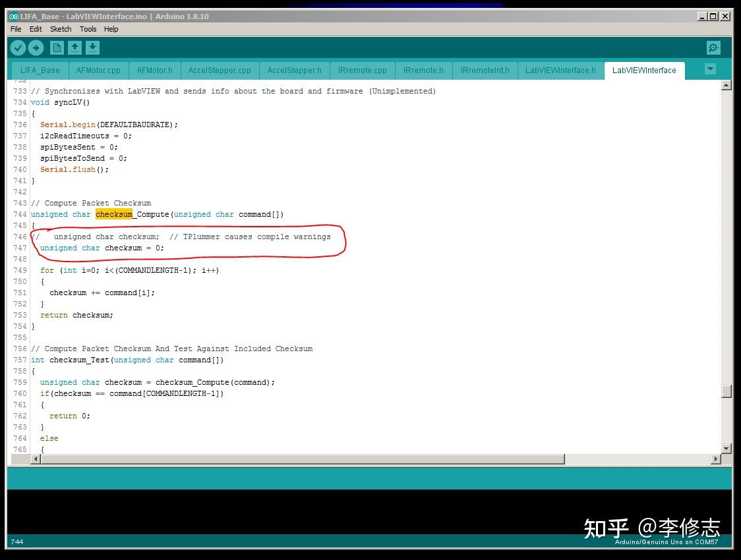Screen dimensions: 741x560
Task: Switch to the LIFA_Base tab
Action: pyautogui.click(x=39, y=70)
